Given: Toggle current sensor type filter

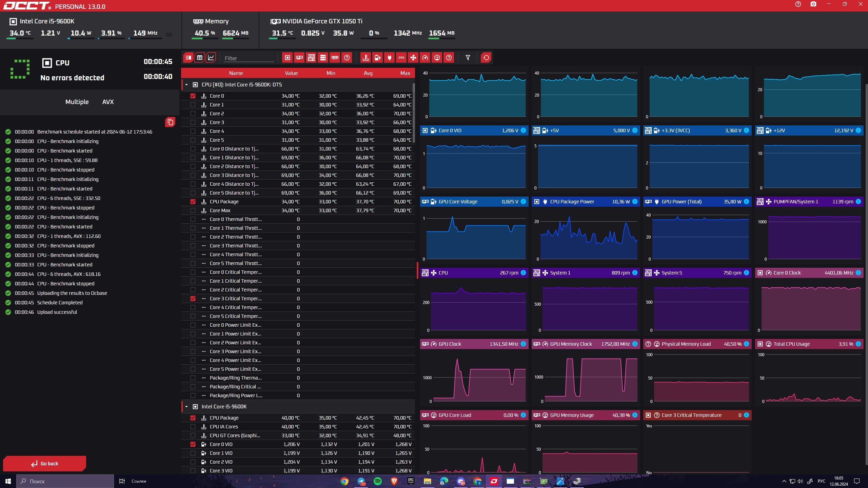Looking at the screenshot, I should coord(401,58).
